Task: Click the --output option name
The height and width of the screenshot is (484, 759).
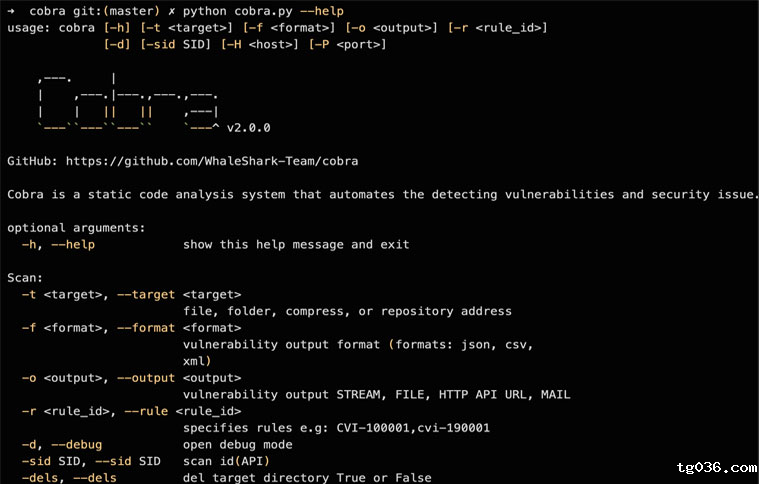Action: pos(146,378)
